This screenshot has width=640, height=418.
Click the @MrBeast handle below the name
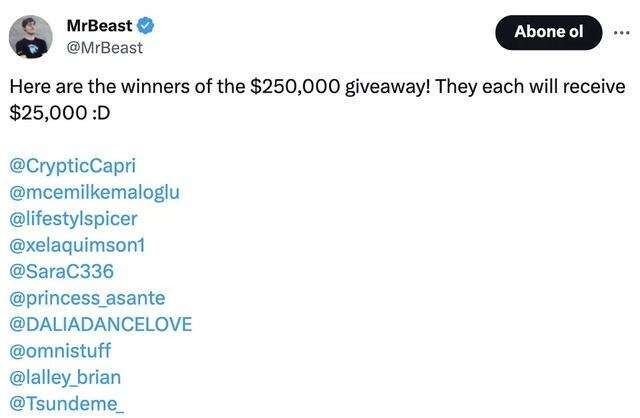click(x=104, y=47)
